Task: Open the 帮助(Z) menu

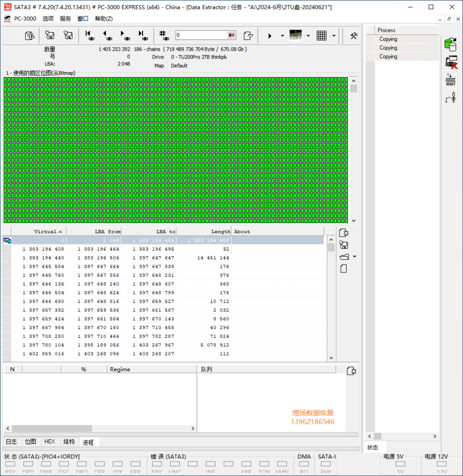Action: pyautogui.click(x=104, y=19)
